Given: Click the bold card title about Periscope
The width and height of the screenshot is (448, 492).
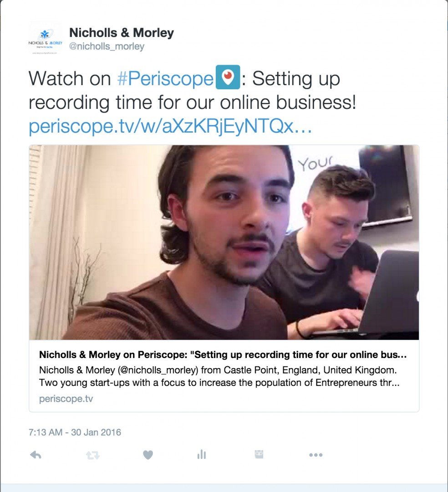Looking at the screenshot, I should point(223,354).
